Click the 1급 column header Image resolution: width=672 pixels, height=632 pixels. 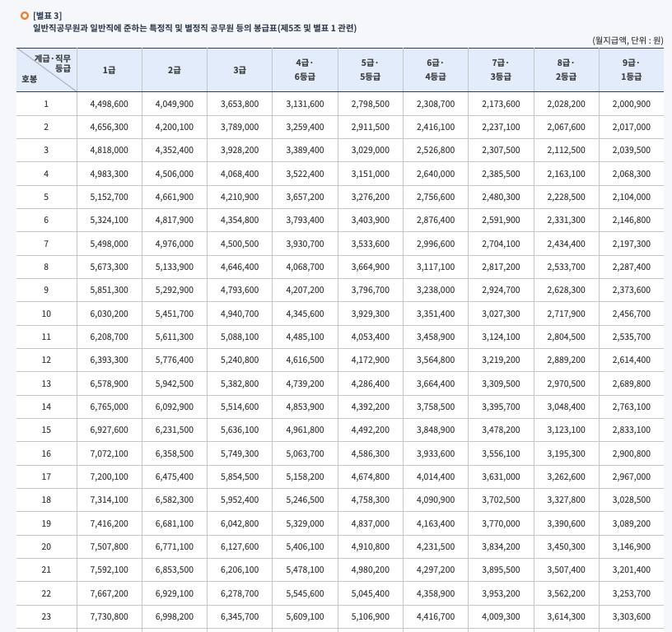pos(109,70)
